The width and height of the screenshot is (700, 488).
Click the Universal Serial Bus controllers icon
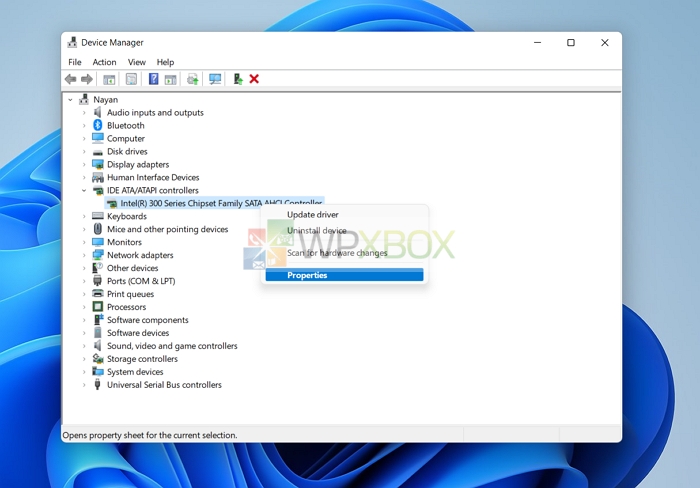98,384
